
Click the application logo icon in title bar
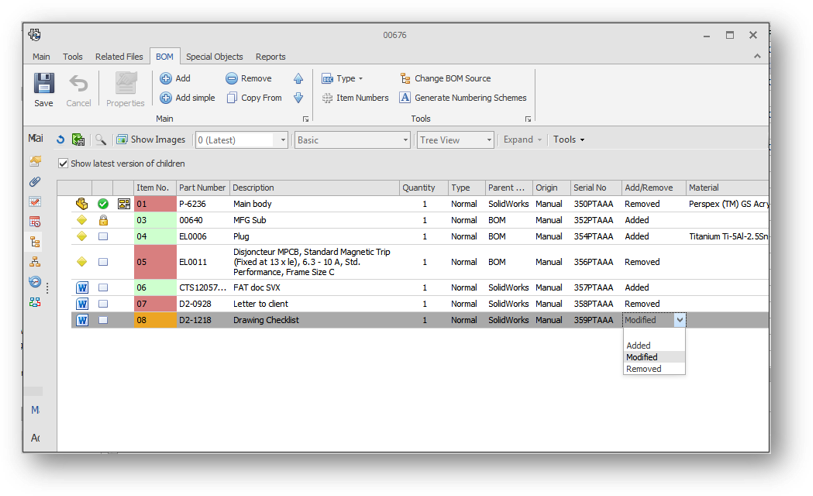(x=35, y=35)
